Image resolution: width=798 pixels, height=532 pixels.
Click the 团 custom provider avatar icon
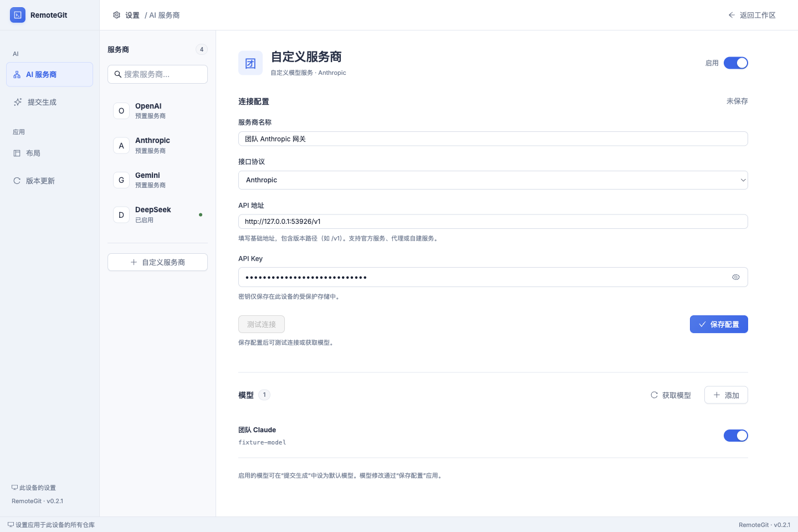[250, 63]
